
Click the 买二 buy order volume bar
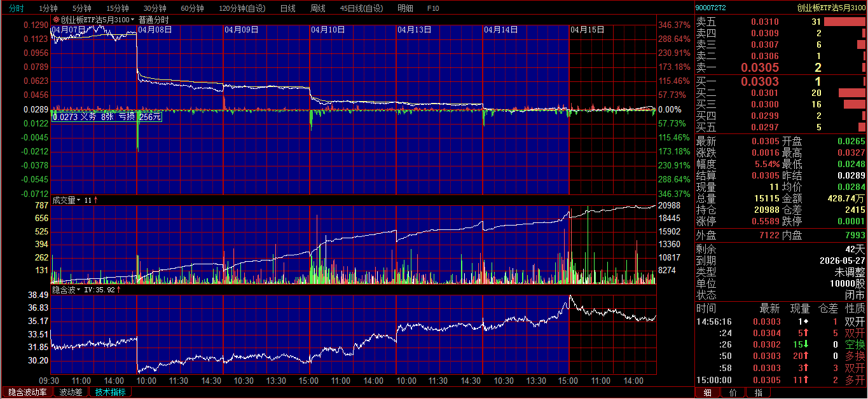[852, 93]
